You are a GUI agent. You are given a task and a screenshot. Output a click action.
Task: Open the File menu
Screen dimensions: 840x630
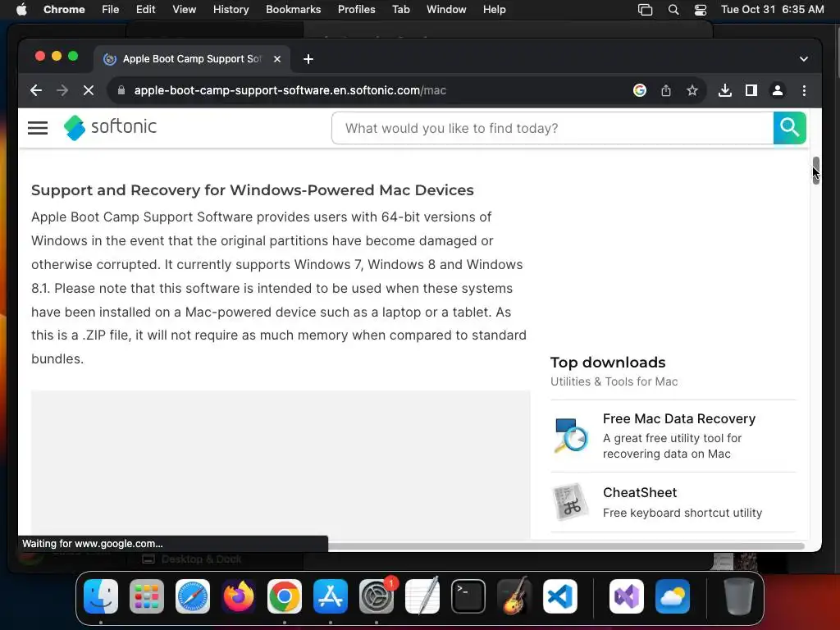[x=111, y=9]
